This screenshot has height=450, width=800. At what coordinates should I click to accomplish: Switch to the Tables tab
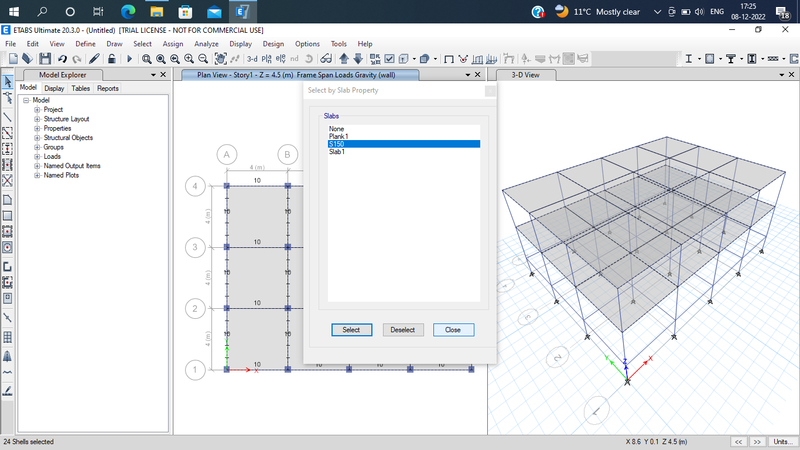click(x=81, y=88)
